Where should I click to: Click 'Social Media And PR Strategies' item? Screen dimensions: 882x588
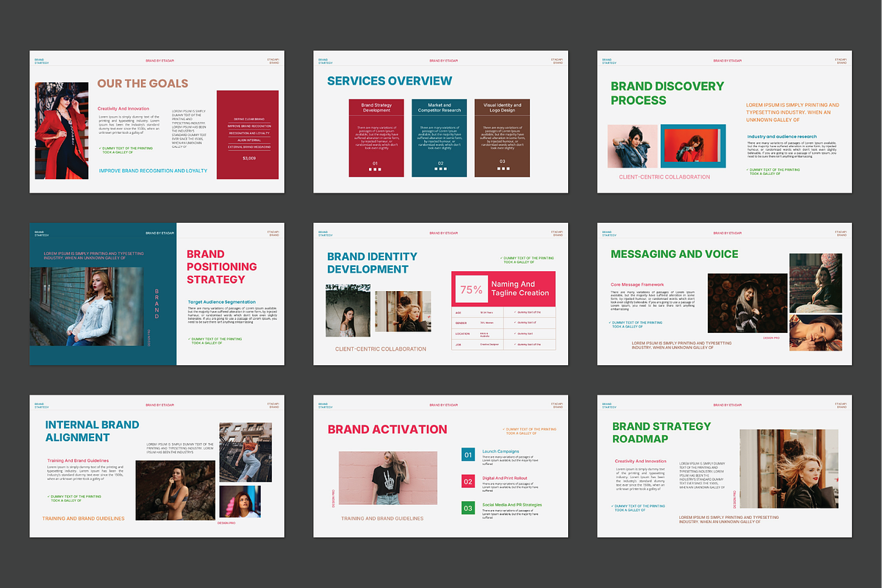(x=512, y=505)
